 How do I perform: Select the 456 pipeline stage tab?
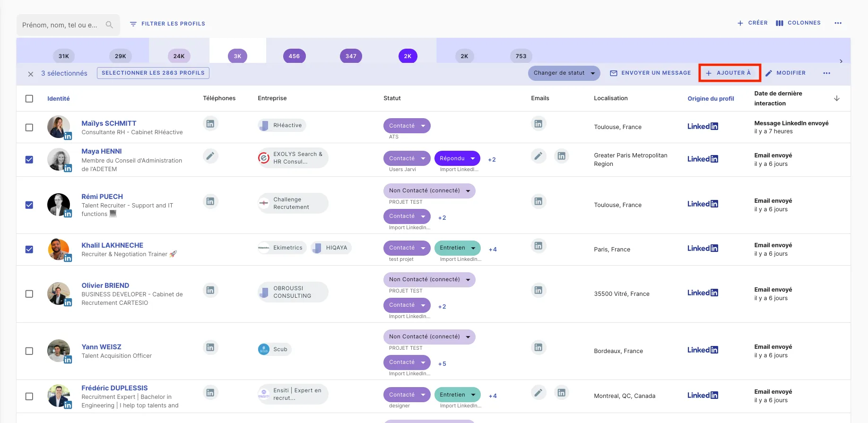click(x=294, y=56)
